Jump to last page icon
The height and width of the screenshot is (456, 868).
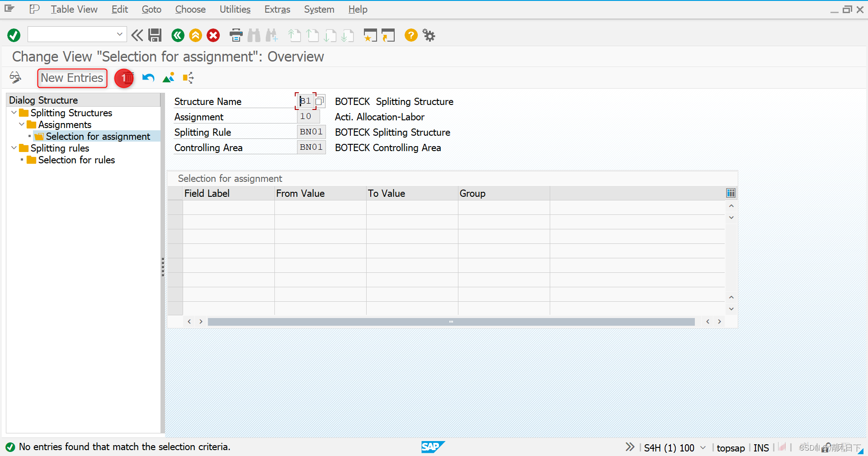click(348, 35)
